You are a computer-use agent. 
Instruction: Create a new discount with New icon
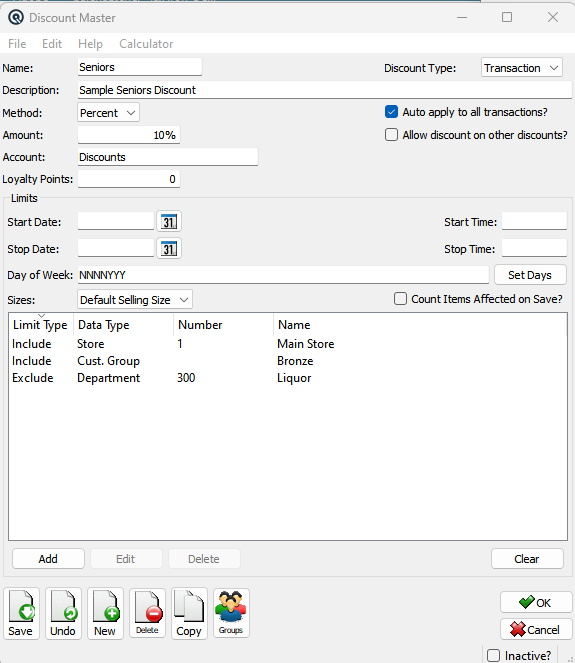click(x=105, y=613)
